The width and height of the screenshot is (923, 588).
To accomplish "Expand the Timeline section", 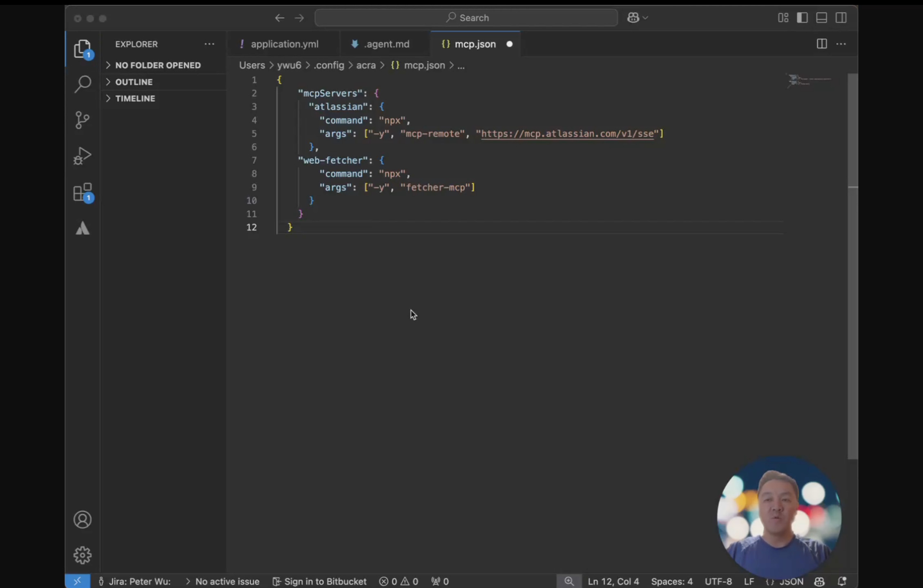I will pos(135,98).
